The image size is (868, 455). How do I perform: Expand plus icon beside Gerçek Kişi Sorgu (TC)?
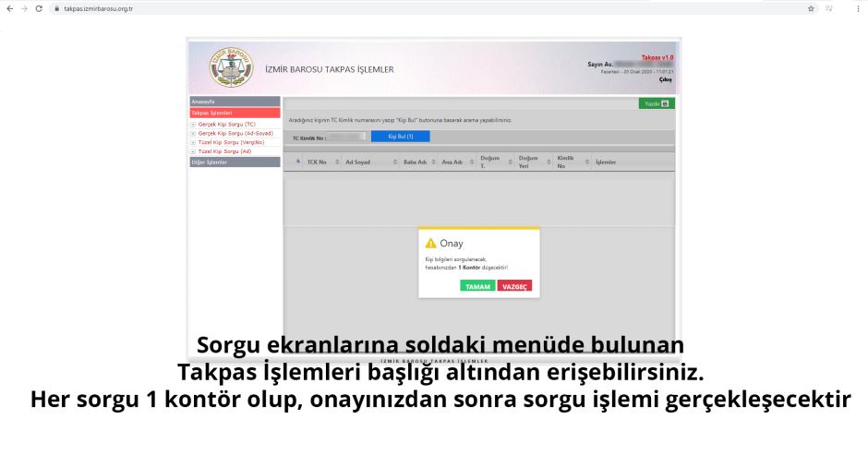[193, 125]
